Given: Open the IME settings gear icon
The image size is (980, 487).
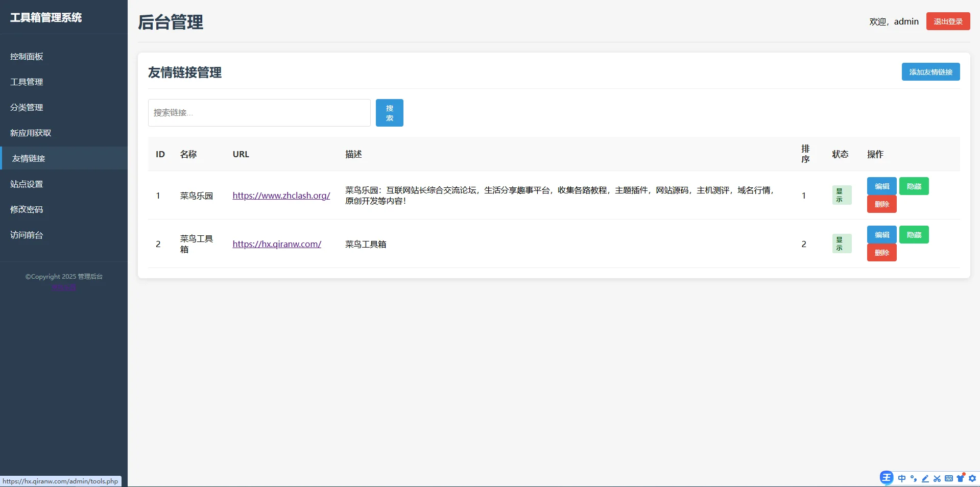Looking at the screenshot, I should [973, 478].
